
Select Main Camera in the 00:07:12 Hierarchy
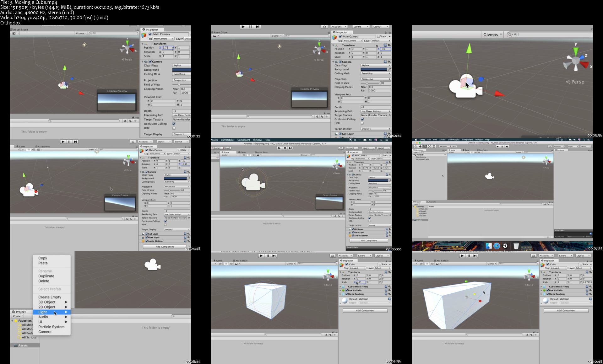coord(421,157)
